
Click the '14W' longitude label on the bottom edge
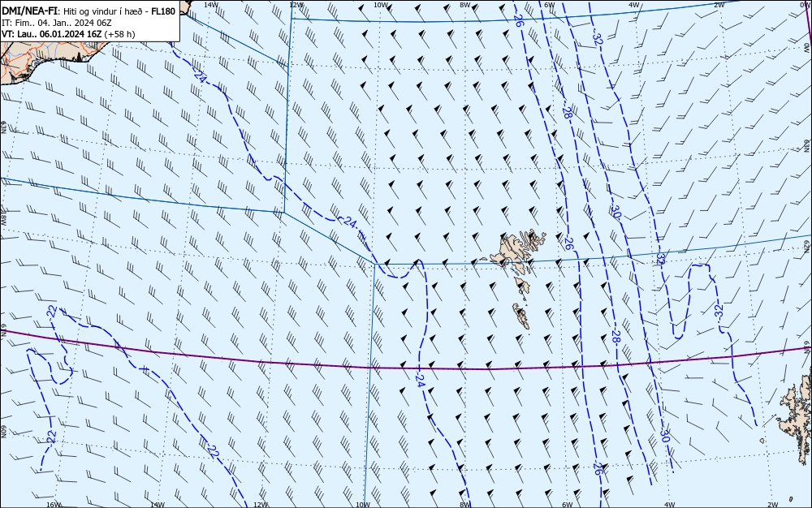157,505
